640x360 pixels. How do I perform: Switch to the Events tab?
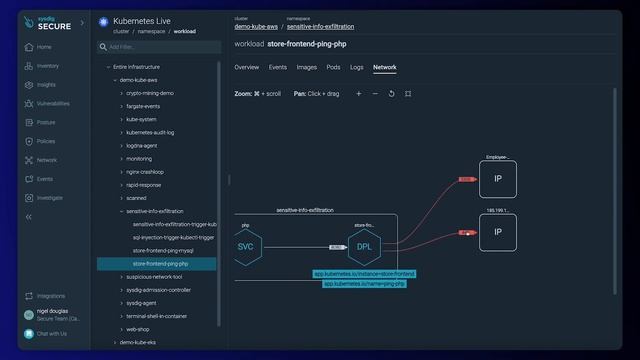pos(278,67)
